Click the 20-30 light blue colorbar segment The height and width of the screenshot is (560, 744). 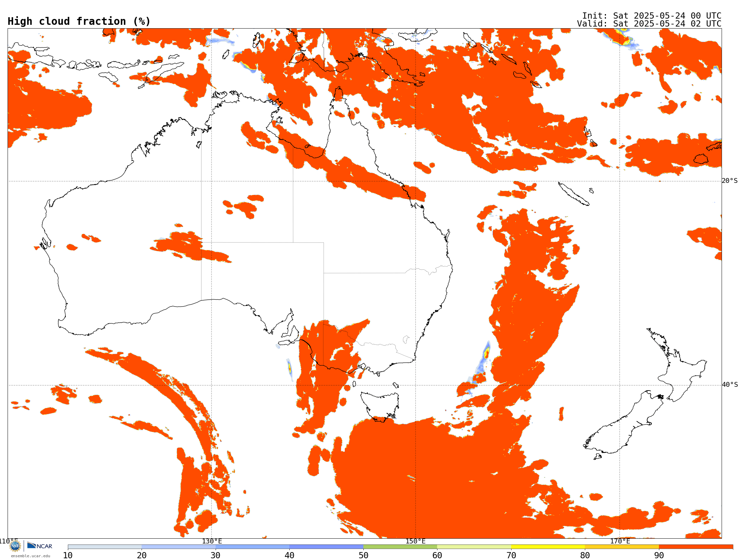(178, 547)
